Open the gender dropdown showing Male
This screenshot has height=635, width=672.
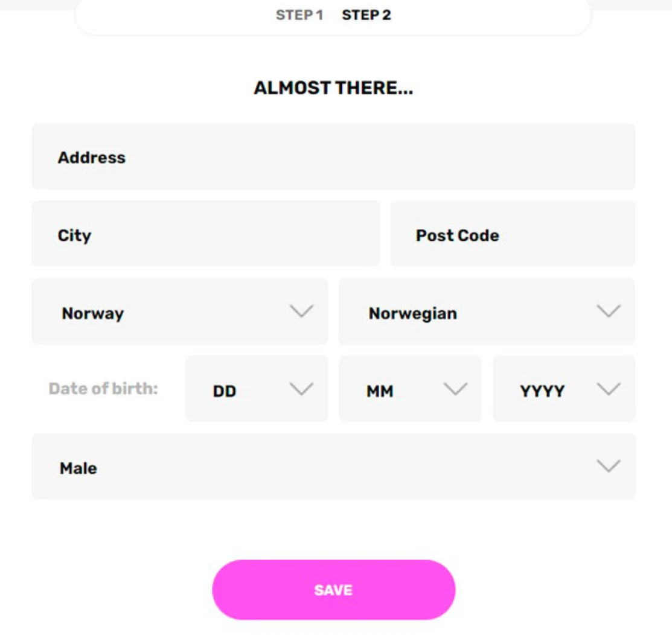[333, 465]
